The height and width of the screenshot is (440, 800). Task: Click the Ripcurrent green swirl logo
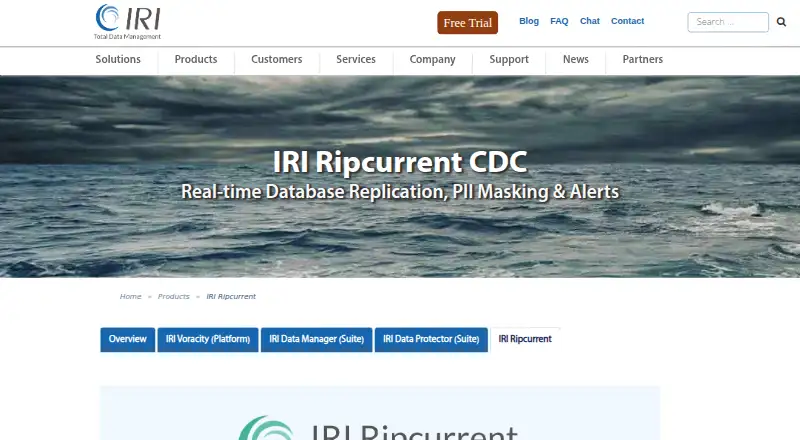click(266, 429)
